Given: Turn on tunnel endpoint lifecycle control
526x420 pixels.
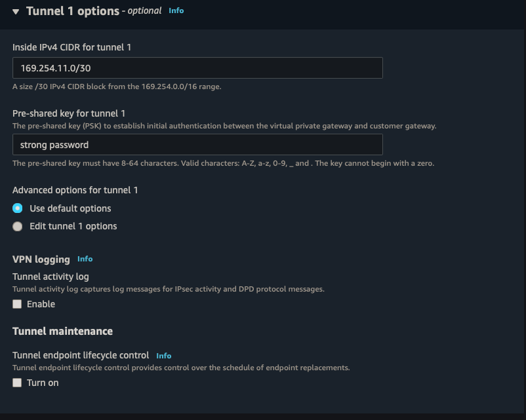Looking at the screenshot, I should (16, 382).
